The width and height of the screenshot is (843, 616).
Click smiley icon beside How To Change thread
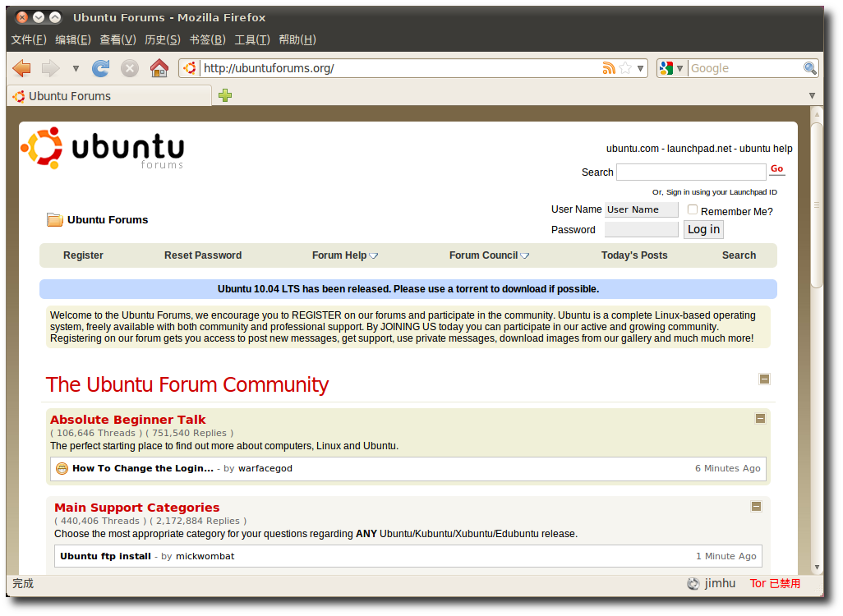[x=62, y=469]
